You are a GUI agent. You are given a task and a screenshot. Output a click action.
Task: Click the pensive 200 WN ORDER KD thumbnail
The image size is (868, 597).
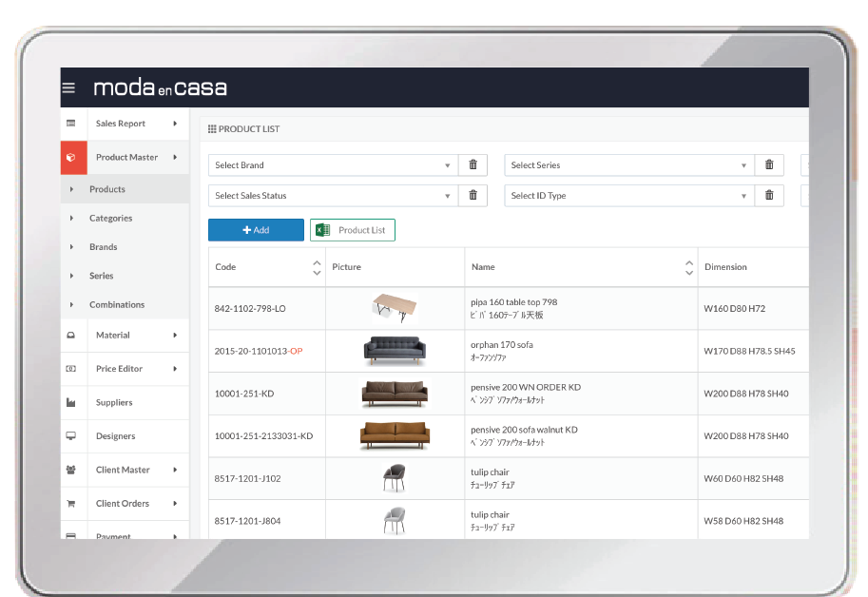pos(395,394)
